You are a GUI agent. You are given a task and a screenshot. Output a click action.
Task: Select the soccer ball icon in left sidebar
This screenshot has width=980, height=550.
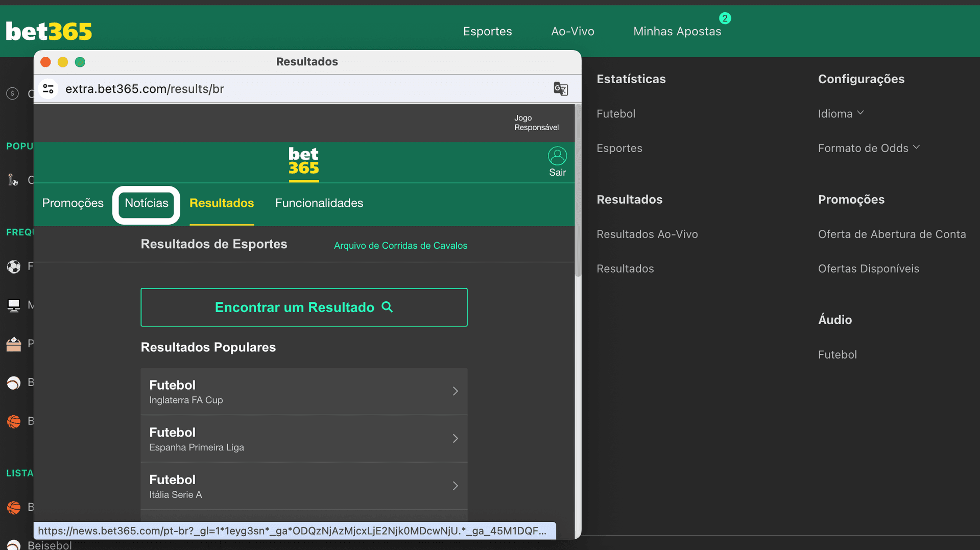tap(14, 267)
